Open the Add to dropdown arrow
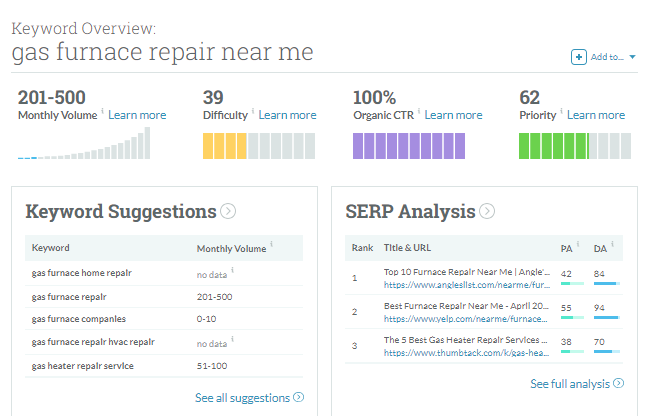646x416 pixels. 632,57
